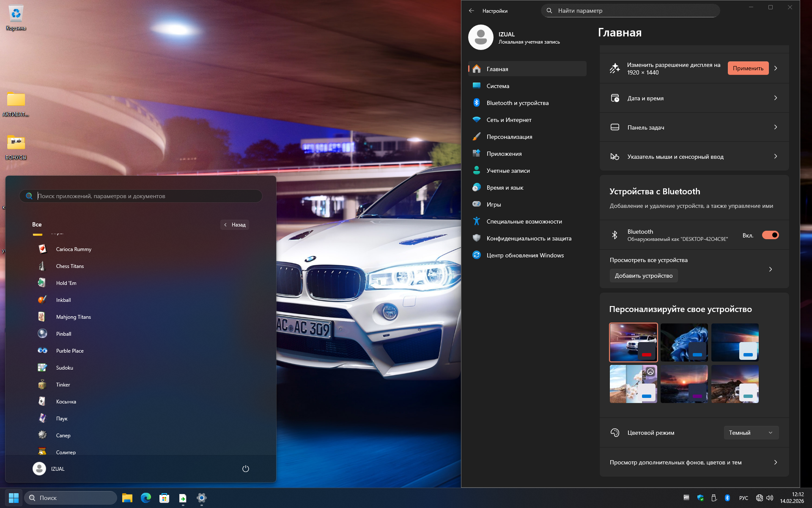The height and width of the screenshot is (508, 812).
Task: Open the Цветовой режим dropdown
Action: coord(751,433)
